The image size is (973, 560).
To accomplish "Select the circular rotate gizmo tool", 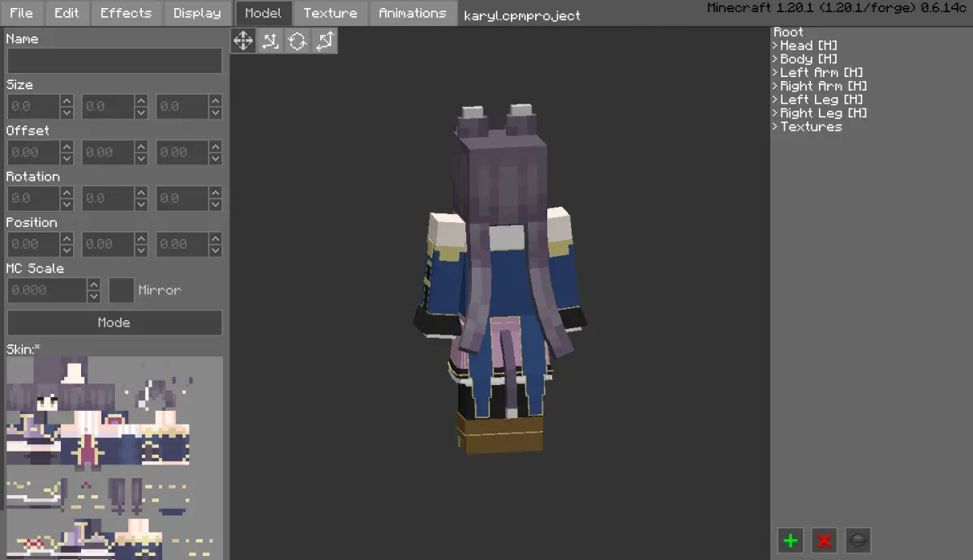I will point(298,41).
